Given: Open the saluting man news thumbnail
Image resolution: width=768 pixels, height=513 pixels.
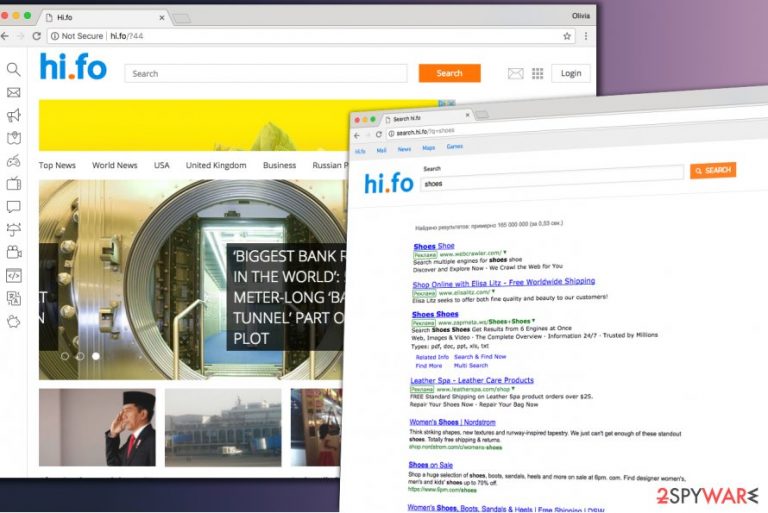Looking at the screenshot, I should point(97,427).
